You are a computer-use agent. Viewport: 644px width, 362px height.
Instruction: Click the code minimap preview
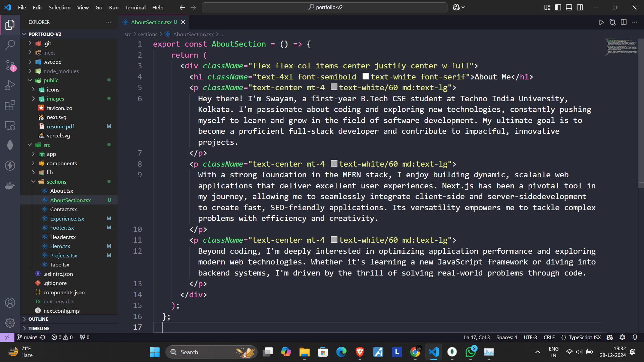click(x=621, y=47)
